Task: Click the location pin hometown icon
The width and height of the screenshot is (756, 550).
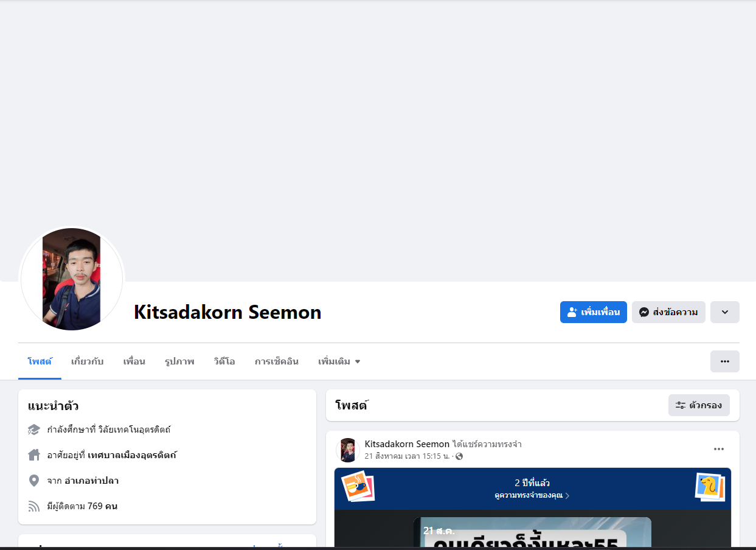Action: point(34,481)
